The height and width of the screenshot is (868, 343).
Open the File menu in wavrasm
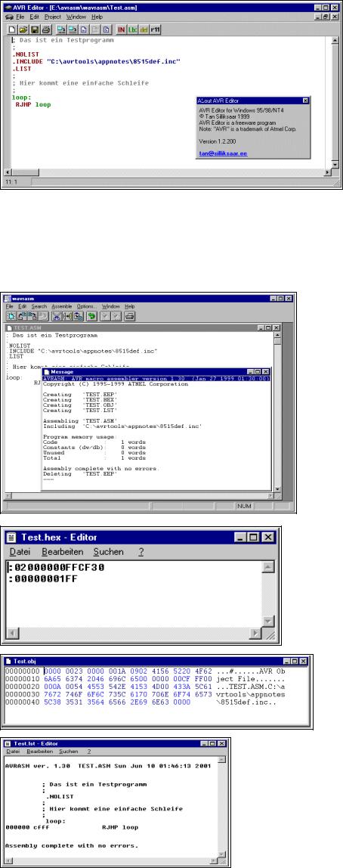[x=9, y=306]
